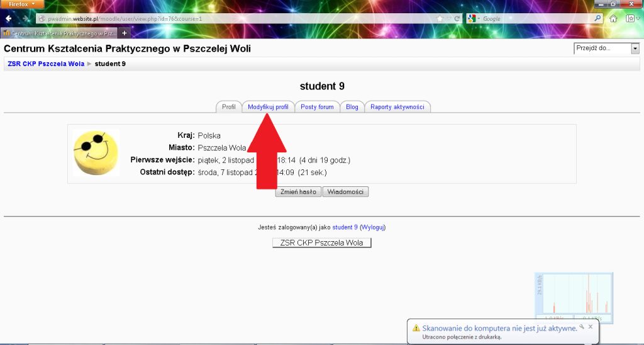Click the Home icon in Firefox toolbar

click(x=613, y=18)
